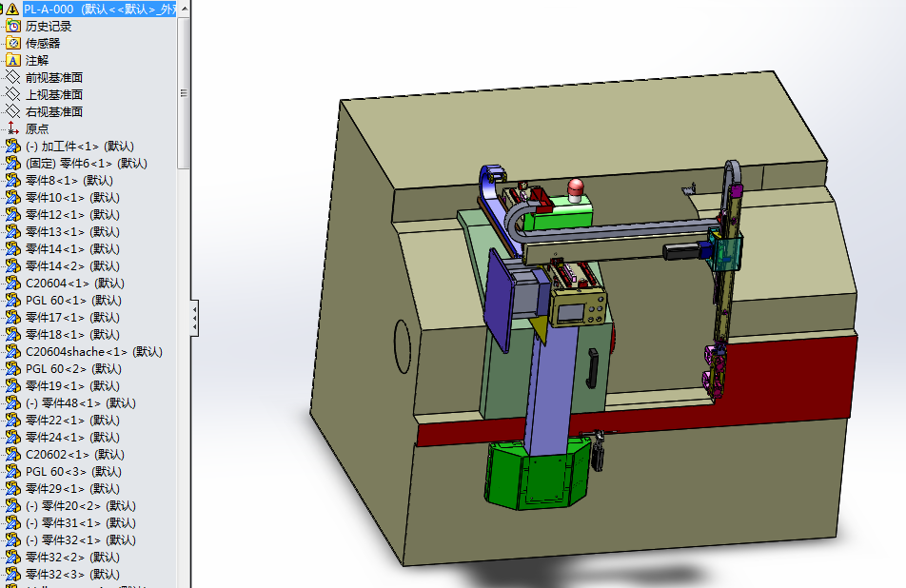This screenshot has width=906, height=588.
Task: Click the 前视基准面 plane icon
Action: tap(12, 77)
